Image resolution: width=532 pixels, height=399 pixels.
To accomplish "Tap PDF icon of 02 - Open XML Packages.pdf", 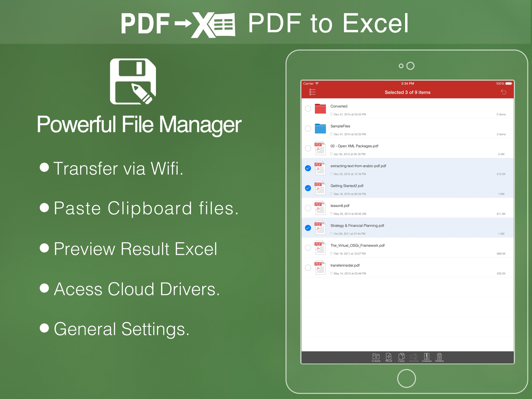I will [x=320, y=148].
